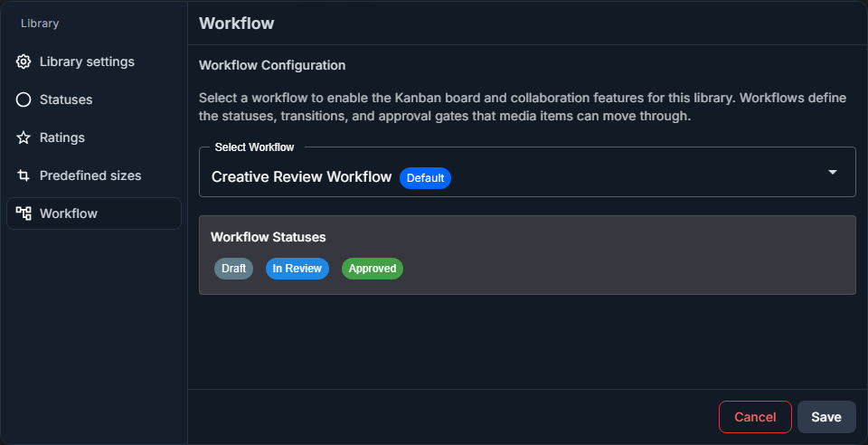This screenshot has width=868, height=445.
Task: Click the workflow description paragraph
Action: [523, 107]
